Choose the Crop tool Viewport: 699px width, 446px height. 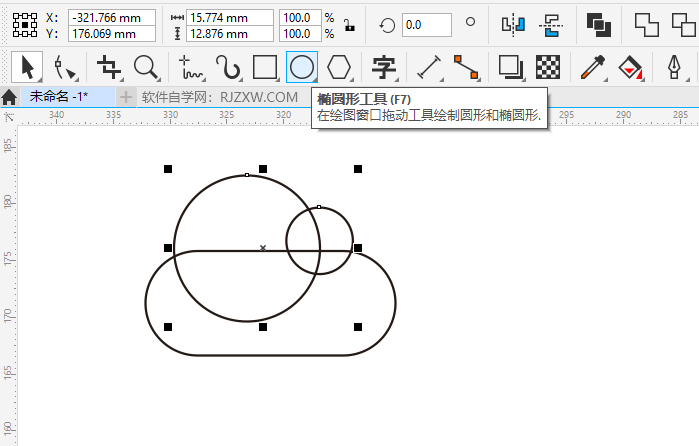(x=108, y=67)
